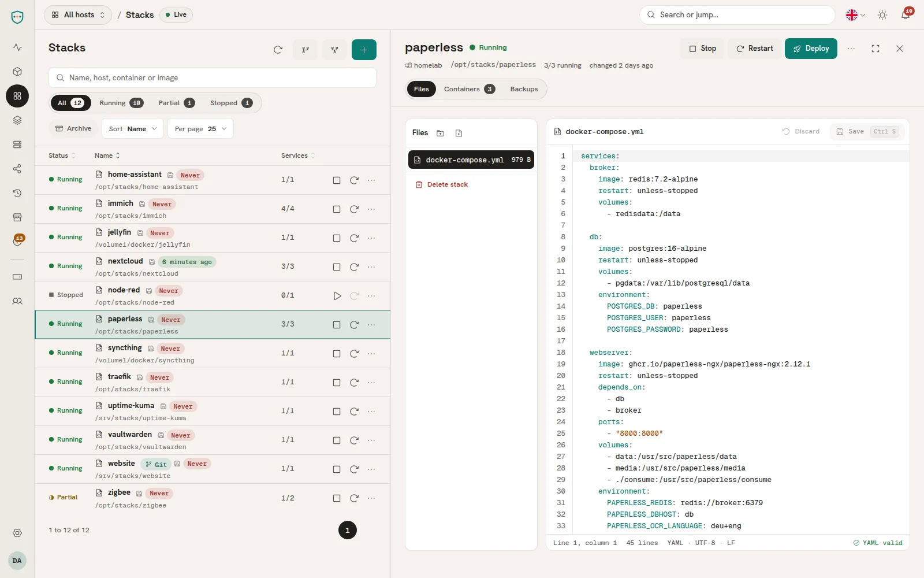Filter stacks by Running 10
This screenshot has width=924, height=578.
121,103
